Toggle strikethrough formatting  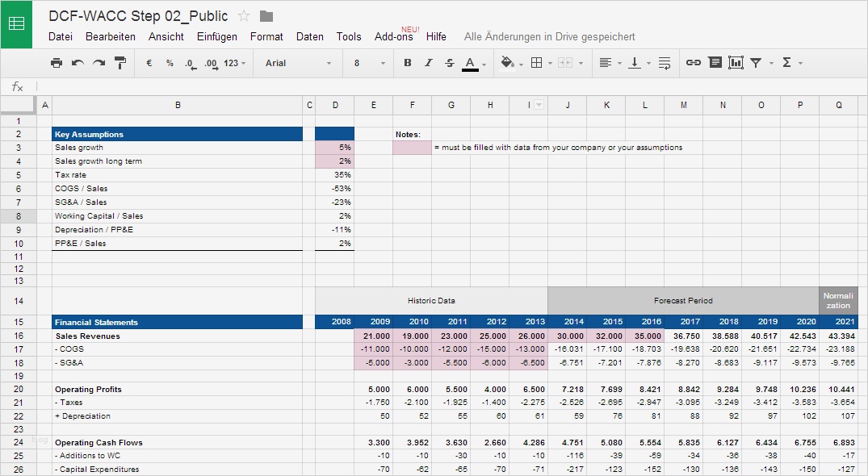pos(450,63)
